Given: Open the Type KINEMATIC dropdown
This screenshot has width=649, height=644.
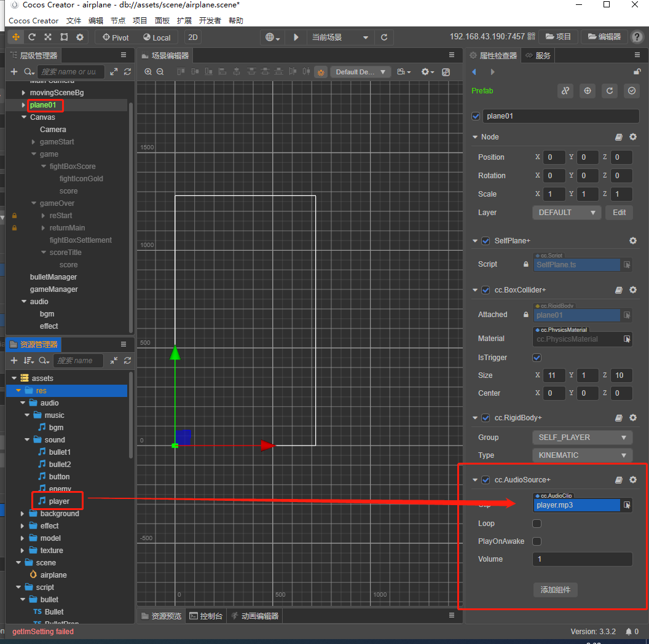Looking at the screenshot, I should tap(583, 455).
